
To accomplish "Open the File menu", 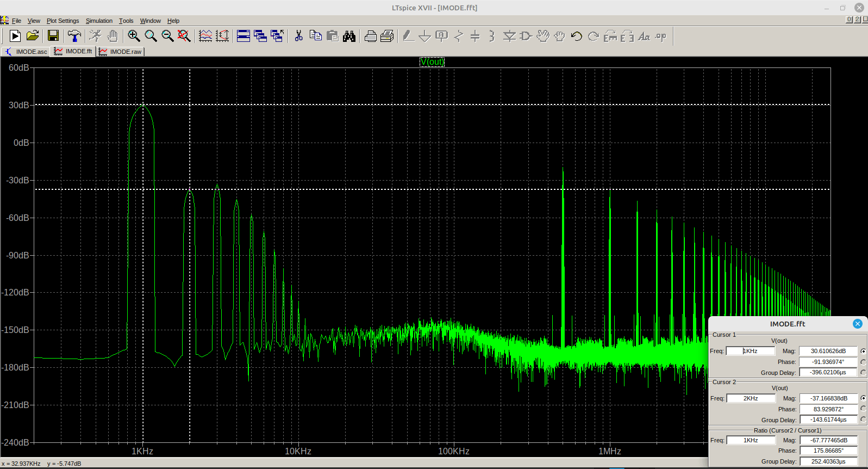I will (x=16, y=21).
